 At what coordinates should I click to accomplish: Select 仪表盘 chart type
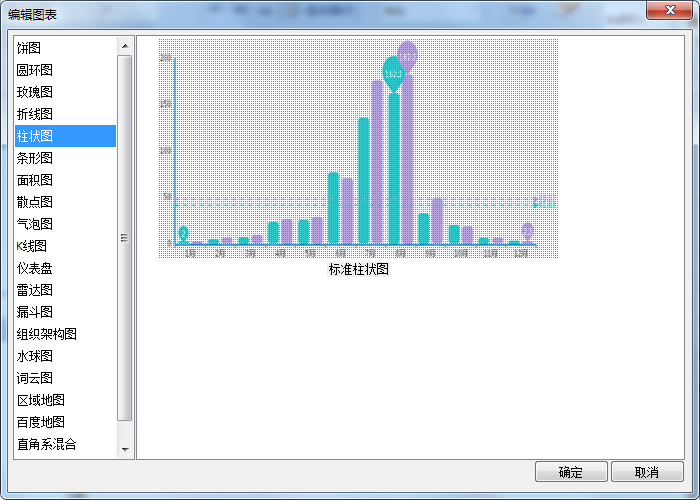(x=36, y=268)
